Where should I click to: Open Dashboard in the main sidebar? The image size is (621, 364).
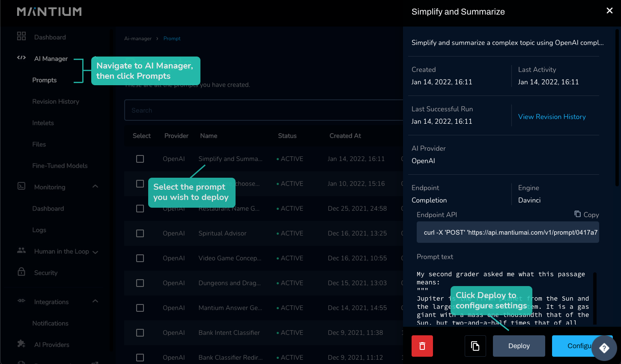pos(50,37)
